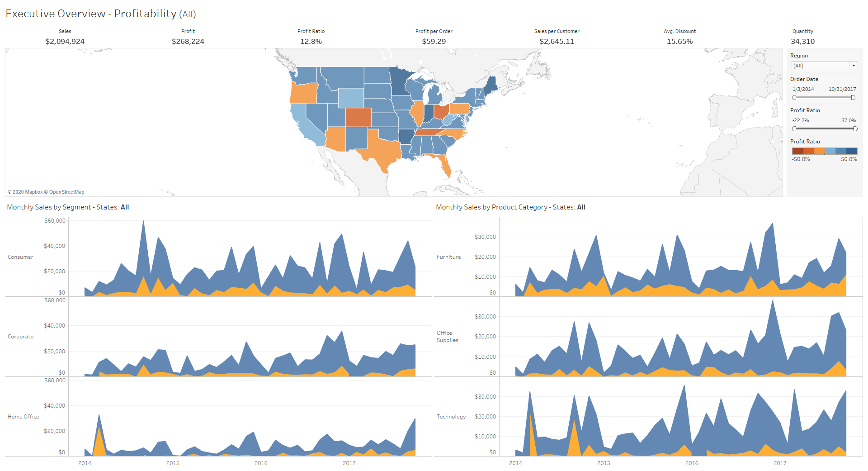Click the 2016 axis label under category chart
Image resolution: width=868 pixels, height=471 pixels.
692,463
